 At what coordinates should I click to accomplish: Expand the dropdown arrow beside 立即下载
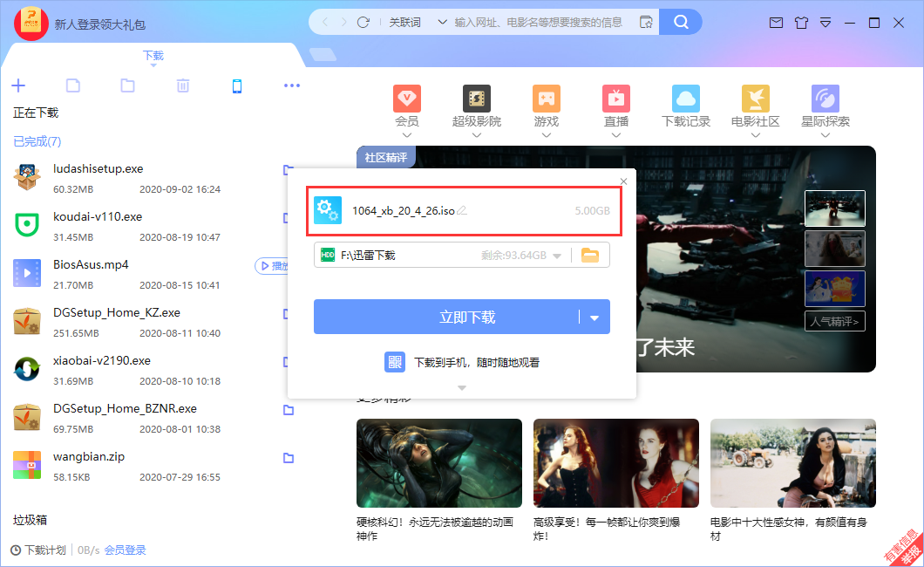click(594, 318)
